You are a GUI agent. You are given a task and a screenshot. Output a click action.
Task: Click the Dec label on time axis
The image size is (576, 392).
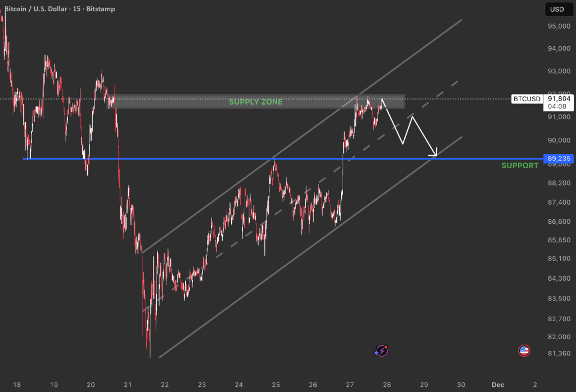click(x=497, y=385)
